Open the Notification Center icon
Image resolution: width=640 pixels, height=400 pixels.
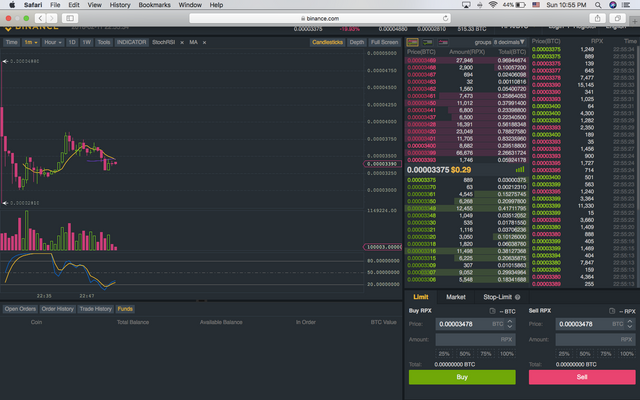point(626,5)
